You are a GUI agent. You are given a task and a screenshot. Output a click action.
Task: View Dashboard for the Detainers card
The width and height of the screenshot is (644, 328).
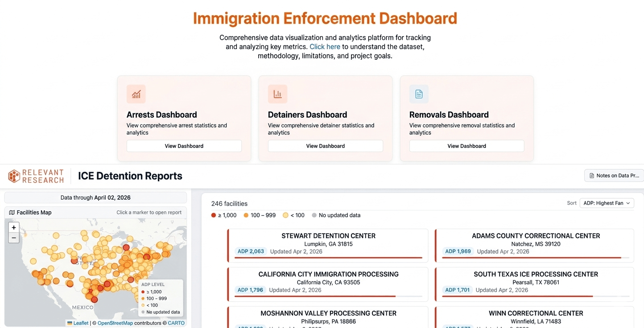(x=326, y=146)
